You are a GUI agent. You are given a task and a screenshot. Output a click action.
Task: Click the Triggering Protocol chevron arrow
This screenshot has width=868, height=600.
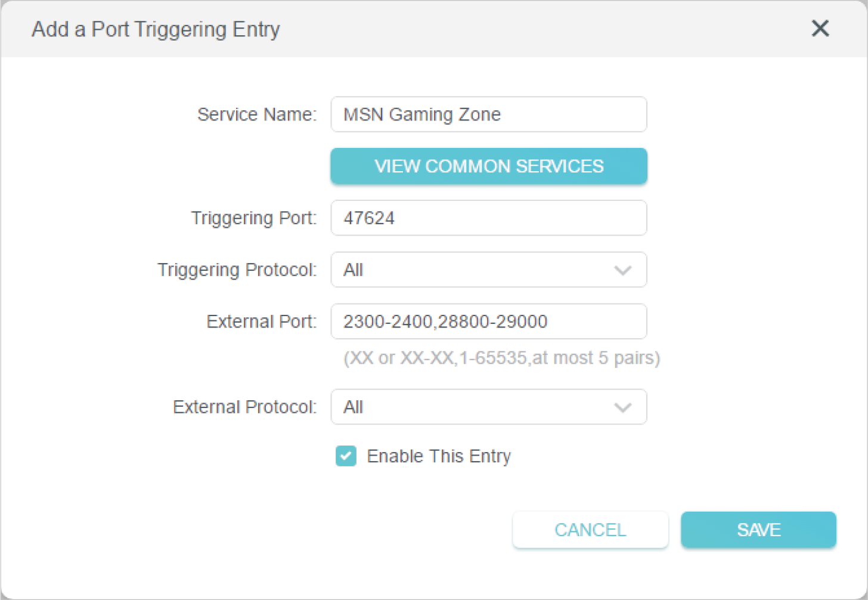click(622, 271)
